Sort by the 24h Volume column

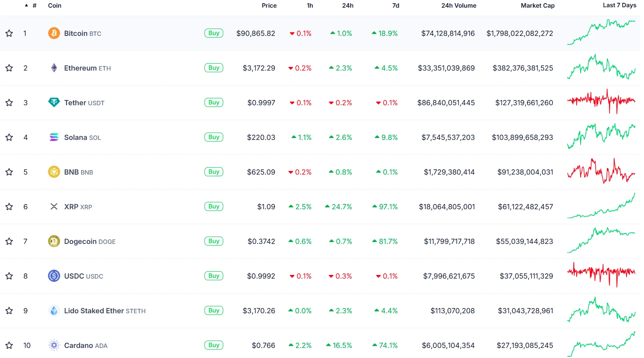coord(459,6)
